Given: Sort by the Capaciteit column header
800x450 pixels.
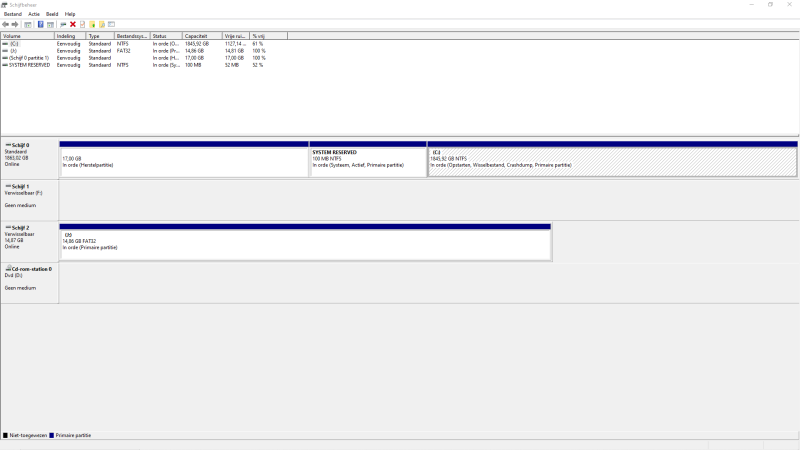Looking at the screenshot, I should click(x=203, y=36).
